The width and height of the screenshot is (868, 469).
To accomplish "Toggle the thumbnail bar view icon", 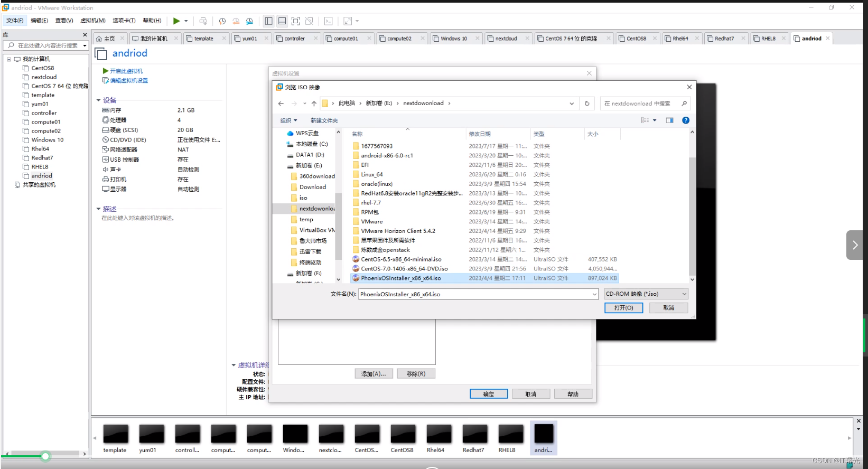I will click(282, 21).
